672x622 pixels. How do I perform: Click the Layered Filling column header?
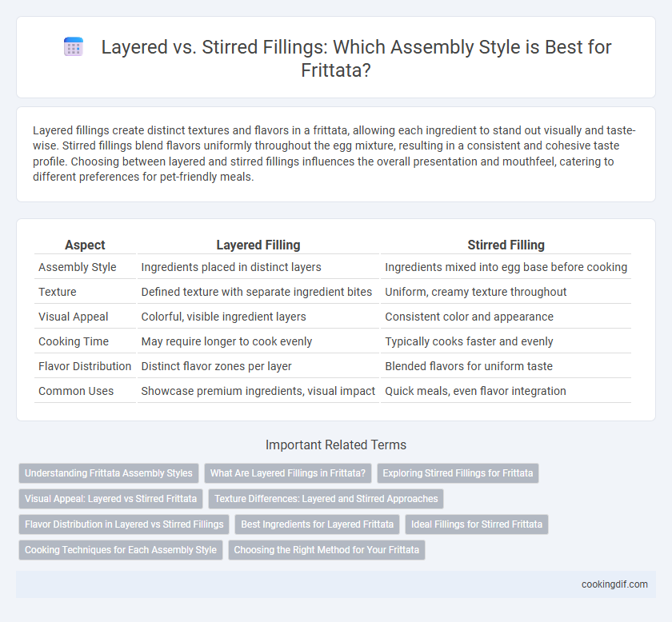pos(258,245)
